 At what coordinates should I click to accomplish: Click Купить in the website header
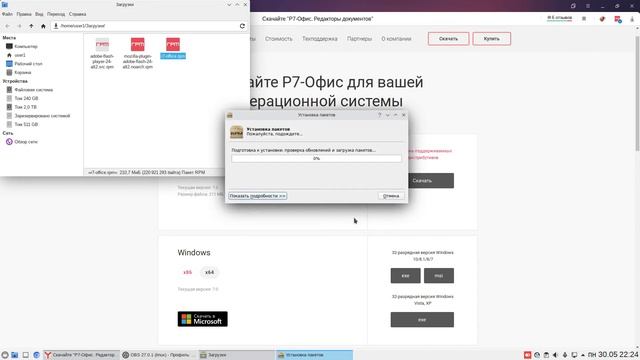point(491,39)
